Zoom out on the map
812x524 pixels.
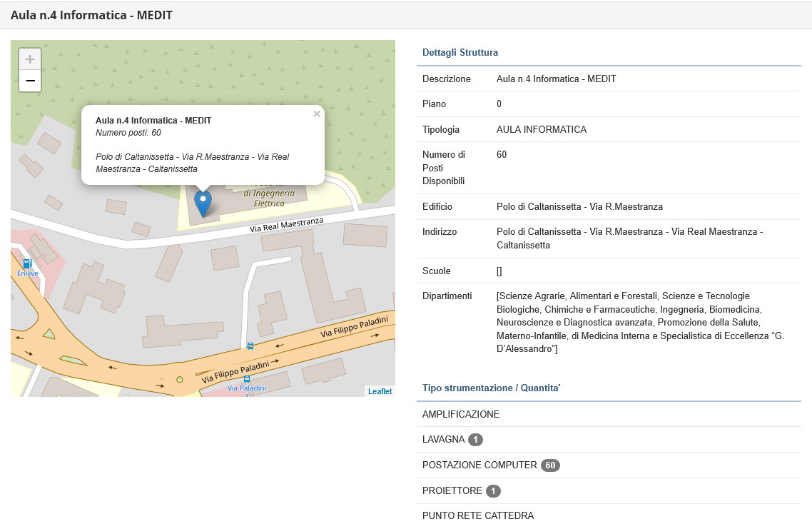click(x=30, y=81)
